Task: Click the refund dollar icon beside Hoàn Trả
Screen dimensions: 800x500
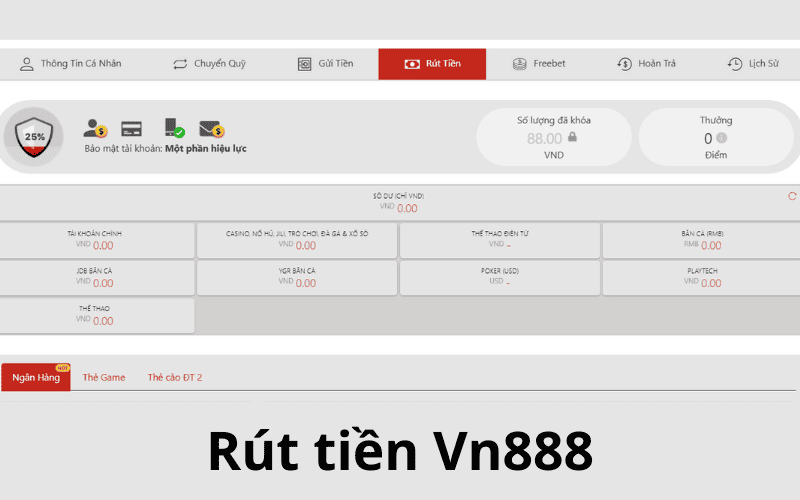Action: point(624,64)
